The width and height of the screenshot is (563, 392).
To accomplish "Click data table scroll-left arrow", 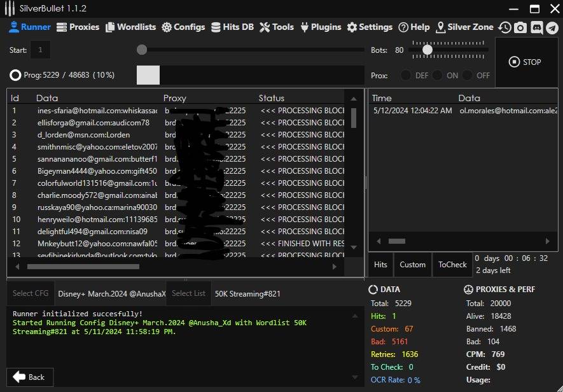I will (17, 267).
